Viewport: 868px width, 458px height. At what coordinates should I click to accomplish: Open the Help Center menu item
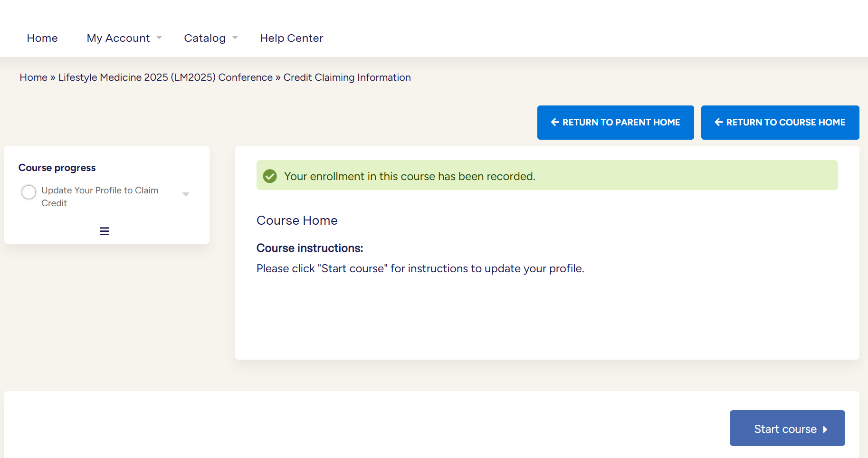pos(291,38)
